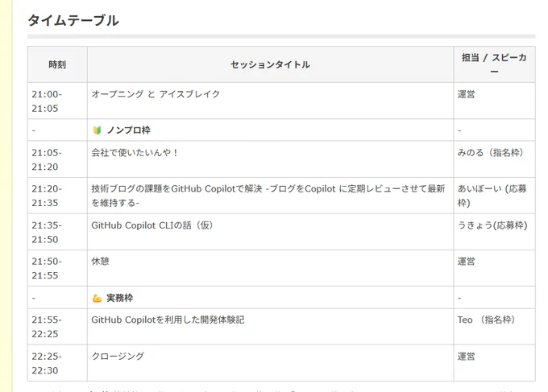Image resolution: width=548 pixels, height=392 pixels.
Task: Select the セッションタイトル column header
Action: point(271,64)
